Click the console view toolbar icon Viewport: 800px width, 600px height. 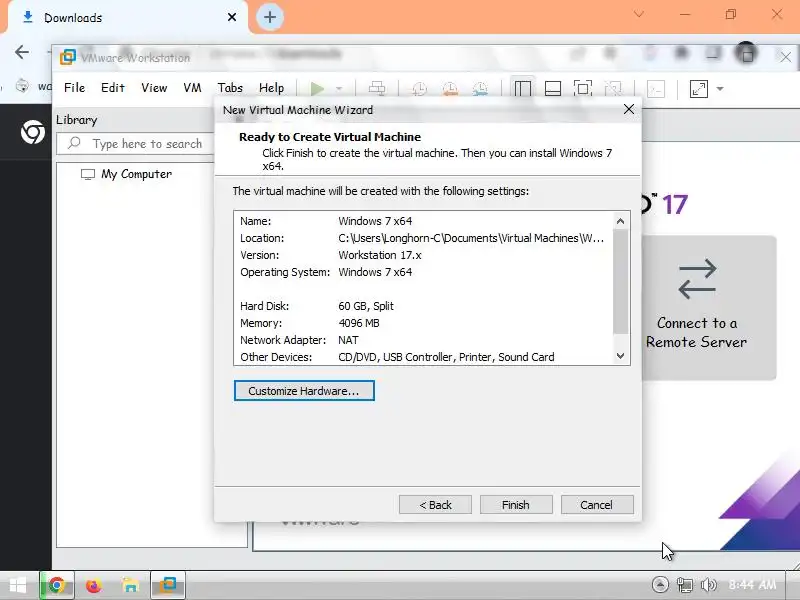pyautogui.click(x=656, y=89)
